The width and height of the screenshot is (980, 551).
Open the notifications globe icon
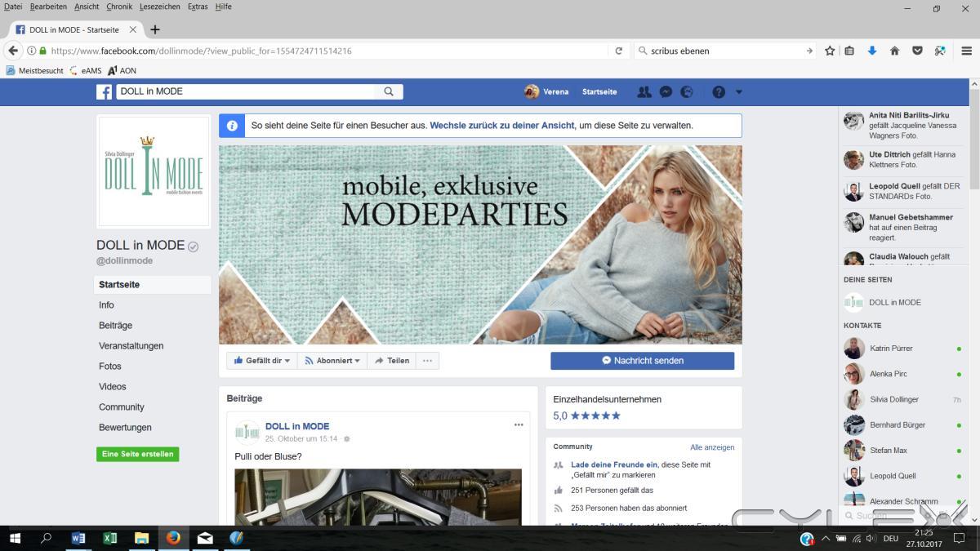coord(687,92)
